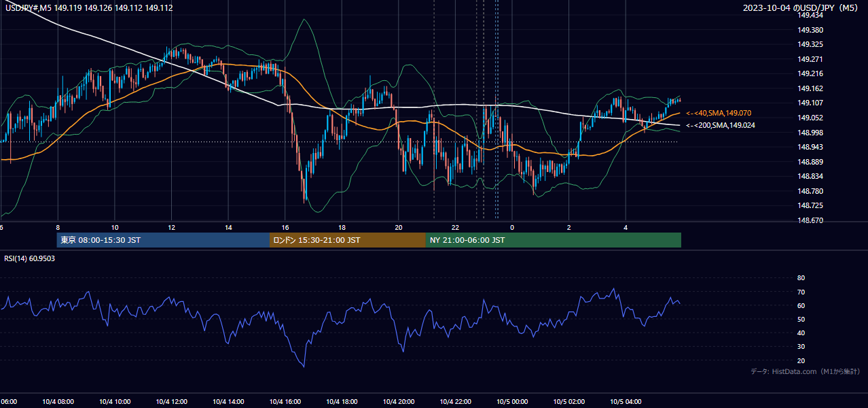Click price scale value 148.834
868x408 pixels.
click(811, 176)
